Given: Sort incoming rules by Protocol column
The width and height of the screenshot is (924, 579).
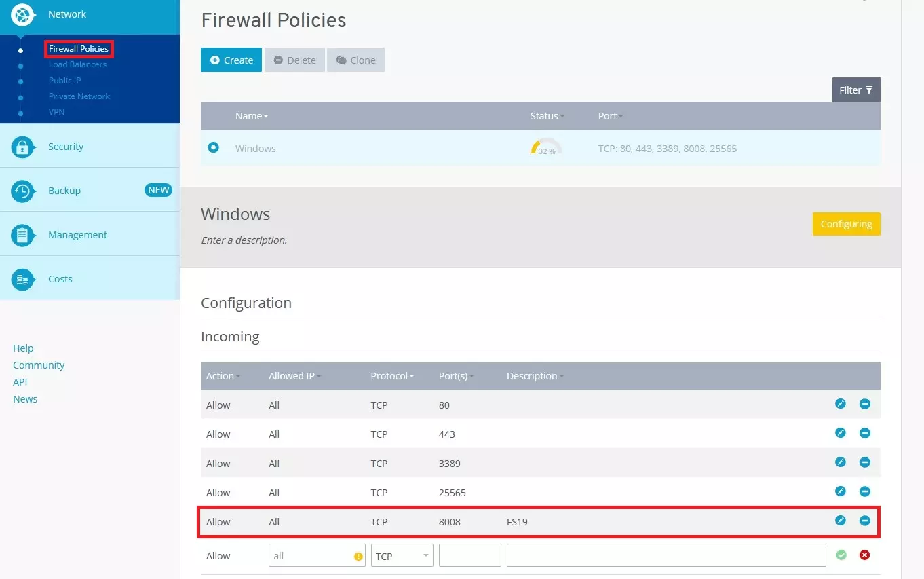Looking at the screenshot, I should coord(392,376).
